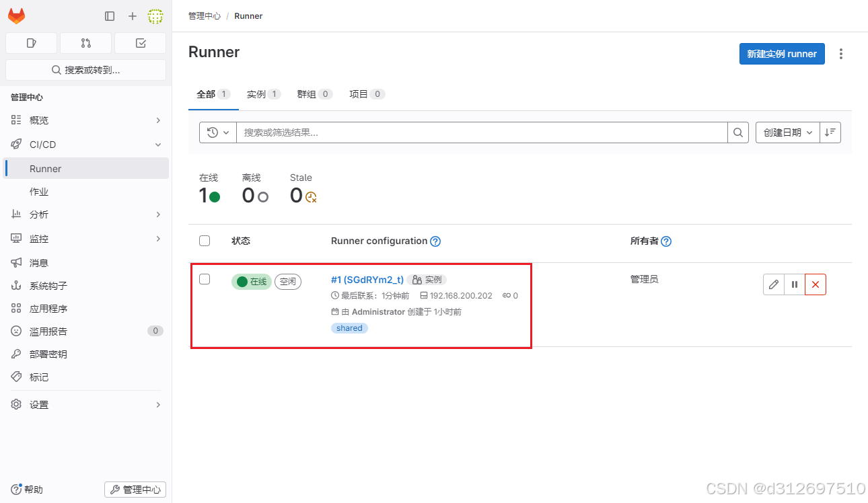
Task: Collapse the CI/CD sidebar section
Action: point(86,145)
